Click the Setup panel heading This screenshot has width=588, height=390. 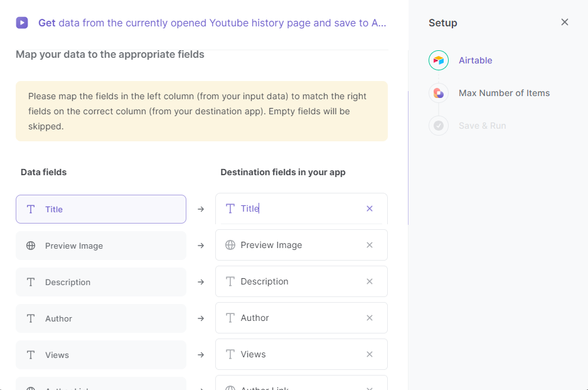[443, 23]
